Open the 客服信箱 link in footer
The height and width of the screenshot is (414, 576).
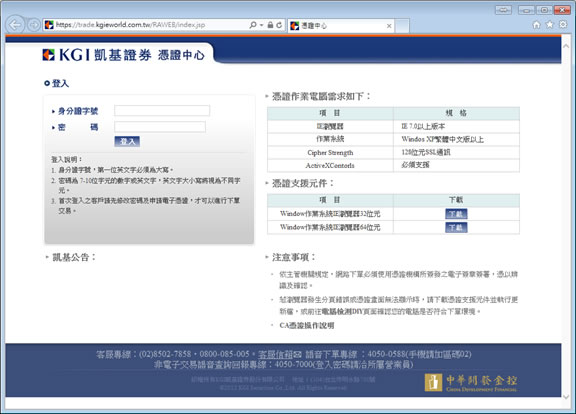(x=275, y=354)
